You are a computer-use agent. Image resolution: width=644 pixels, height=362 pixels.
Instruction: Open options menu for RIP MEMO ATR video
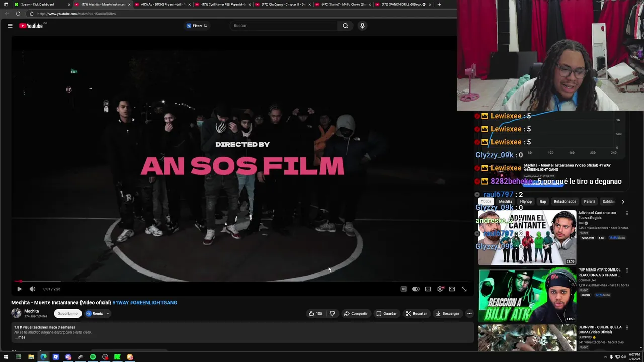coord(627,270)
